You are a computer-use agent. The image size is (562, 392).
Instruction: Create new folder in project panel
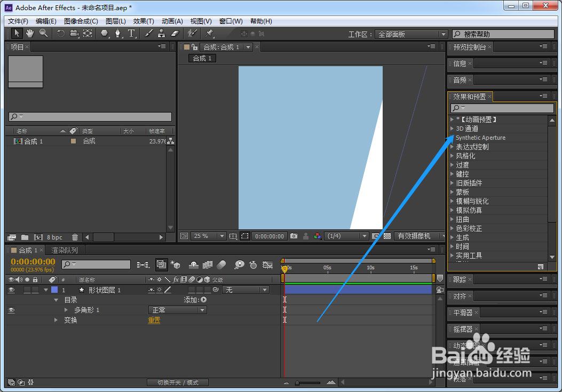point(25,237)
